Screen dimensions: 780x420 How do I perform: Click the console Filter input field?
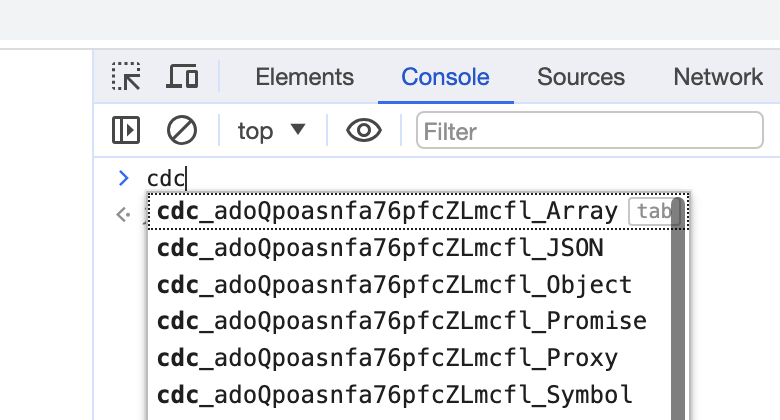coord(590,130)
